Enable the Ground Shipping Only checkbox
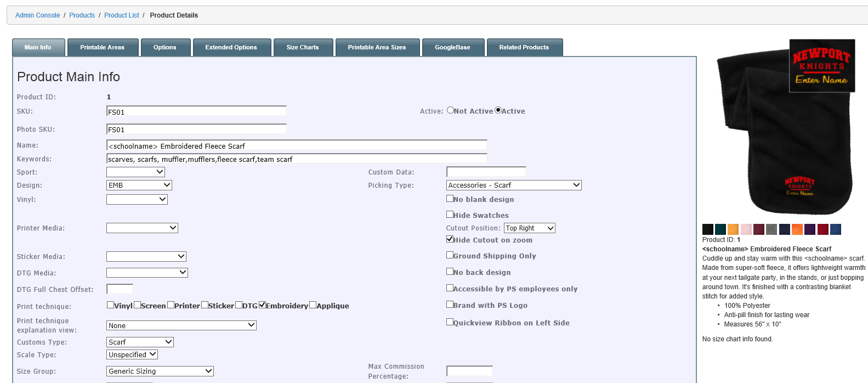The width and height of the screenshot is (868, 383). 450,255
